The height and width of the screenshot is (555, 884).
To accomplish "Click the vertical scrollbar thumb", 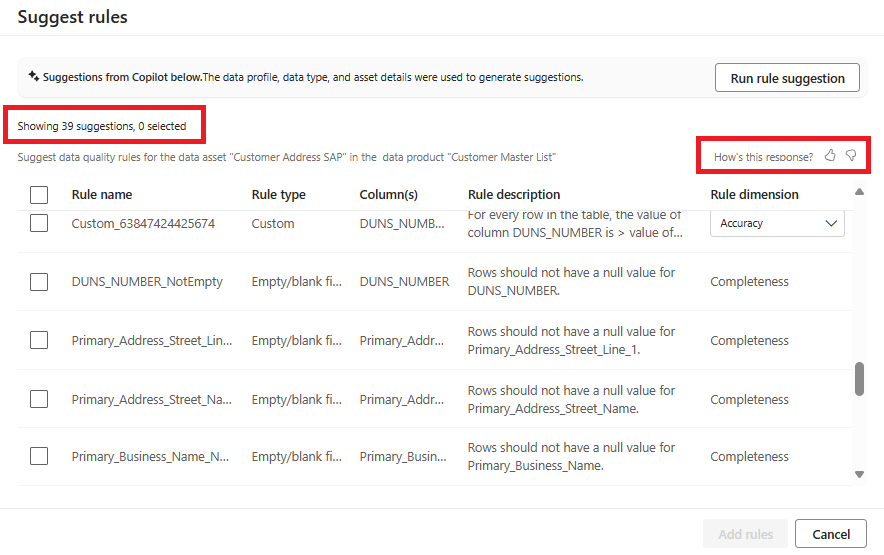I will (859, 379).
